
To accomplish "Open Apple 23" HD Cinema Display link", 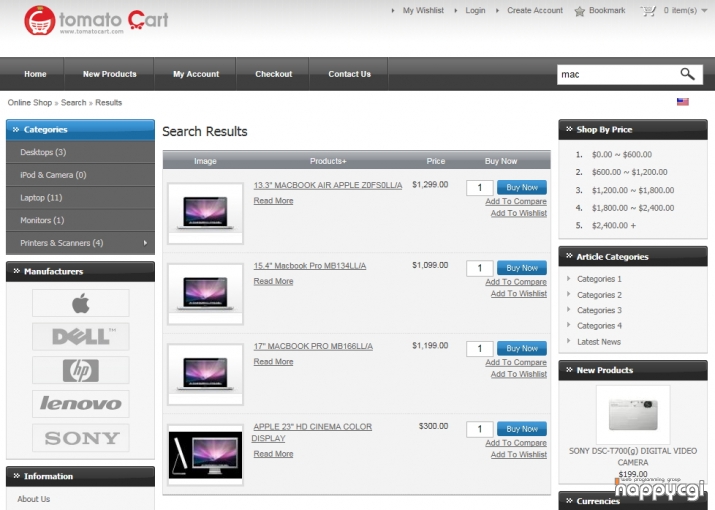I will 312,432.
